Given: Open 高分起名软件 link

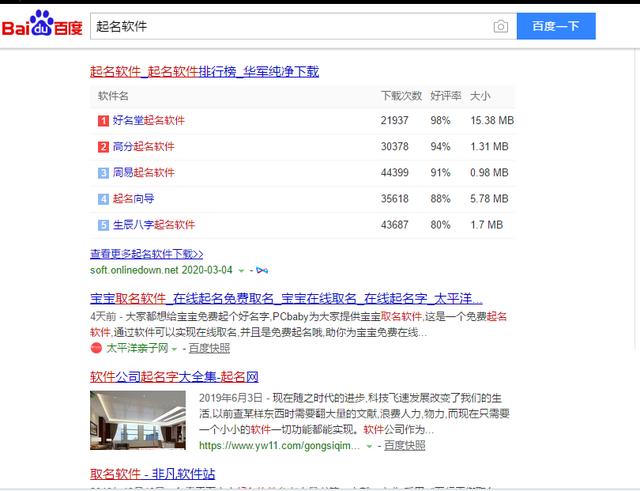Looking at the screenshot, I should (x=143, y=147).
